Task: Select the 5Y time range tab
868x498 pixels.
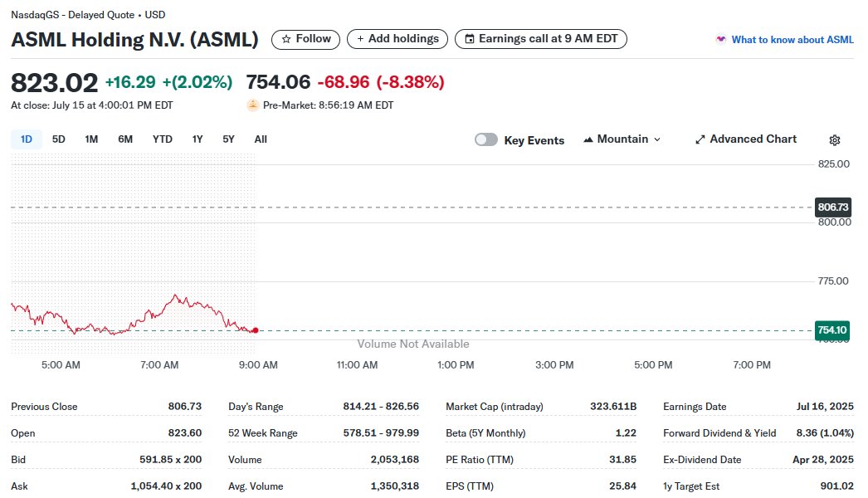Action: (229, 139)
